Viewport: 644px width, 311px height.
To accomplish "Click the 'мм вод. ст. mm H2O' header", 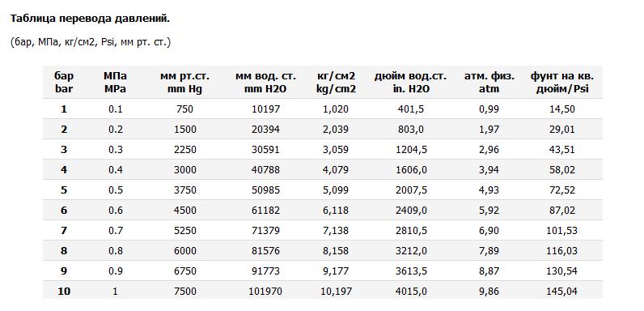I will 265,83.
